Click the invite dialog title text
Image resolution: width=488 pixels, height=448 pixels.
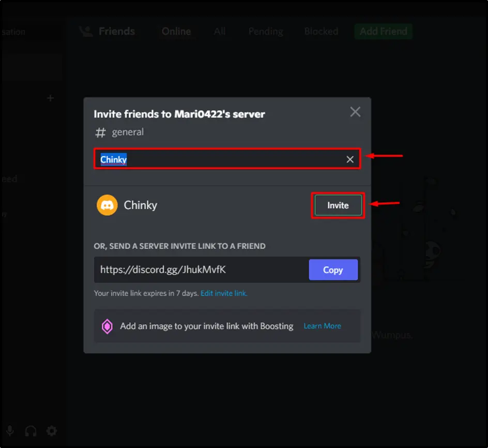179,114
